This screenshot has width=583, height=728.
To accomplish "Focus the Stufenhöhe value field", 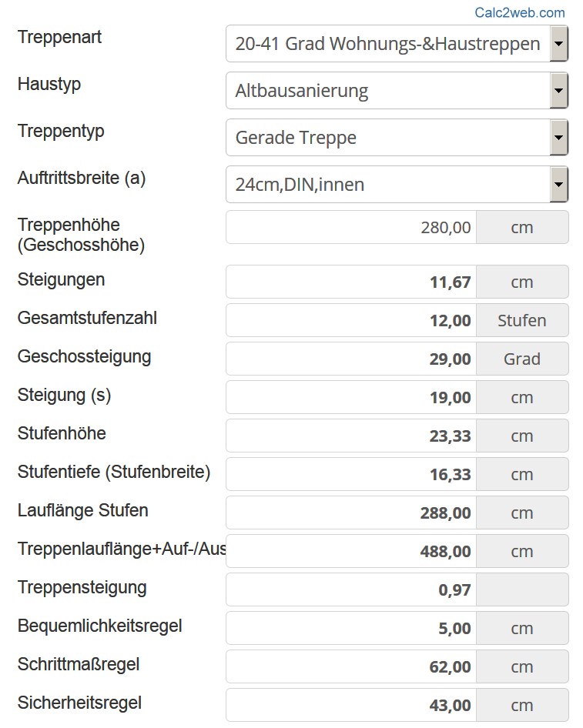I will pos(351,436).
